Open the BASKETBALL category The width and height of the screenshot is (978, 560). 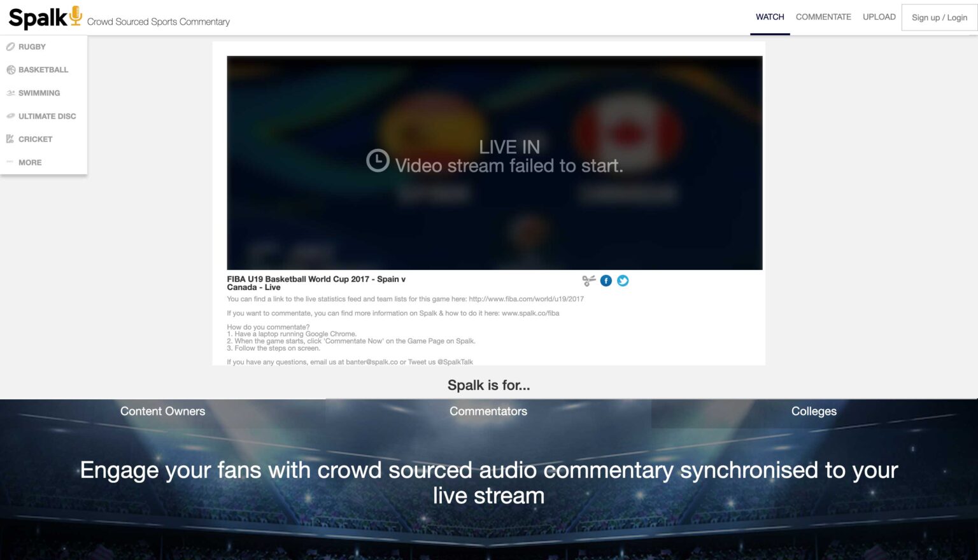point(43,70)
